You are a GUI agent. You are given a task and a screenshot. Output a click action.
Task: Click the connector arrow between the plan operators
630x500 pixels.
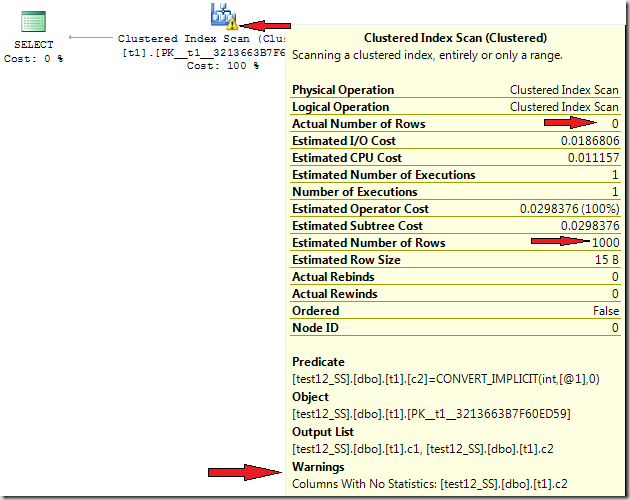pyautogui.click(x=90, y=38)
